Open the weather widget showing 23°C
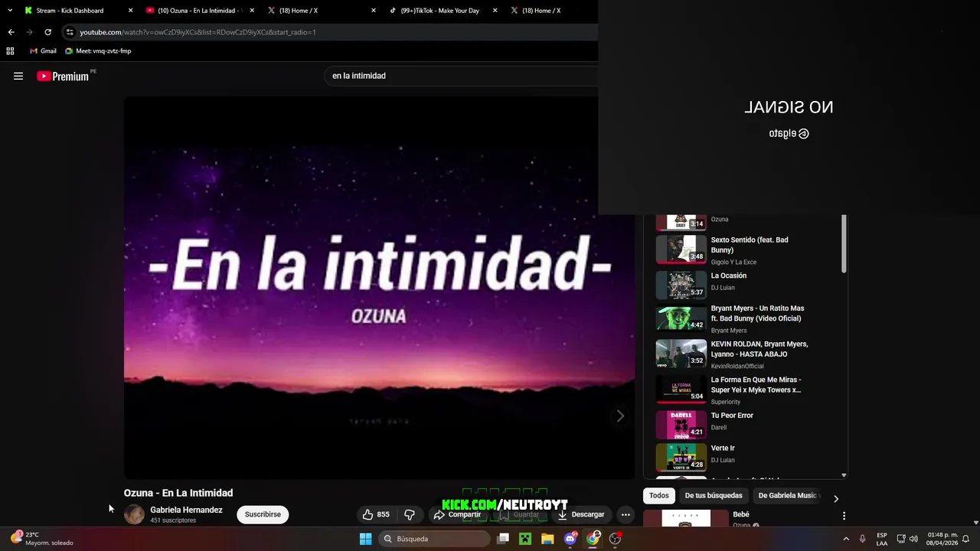This screenshot has height=551, width=980. (x=43, y=539)
